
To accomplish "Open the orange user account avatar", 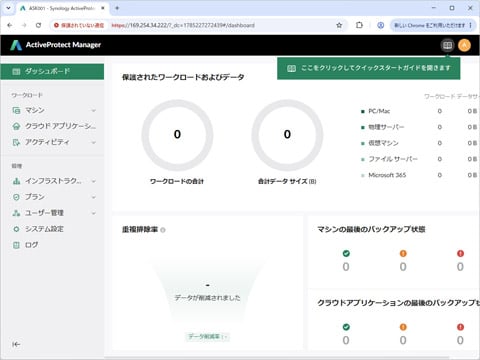I will tap(464, 45).
